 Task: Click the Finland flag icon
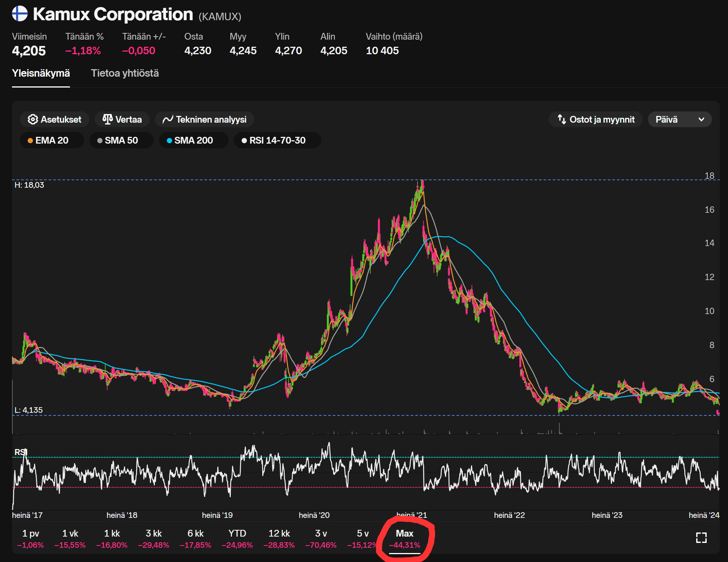click(20, 14)
